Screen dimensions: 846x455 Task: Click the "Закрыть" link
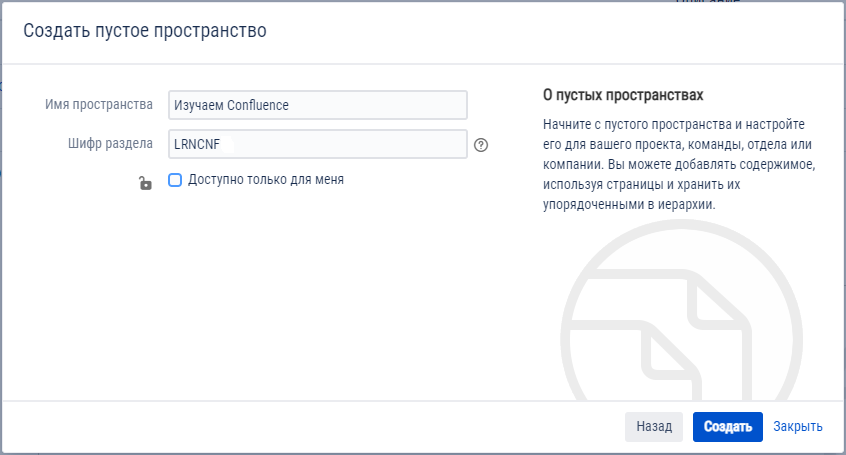797,427
